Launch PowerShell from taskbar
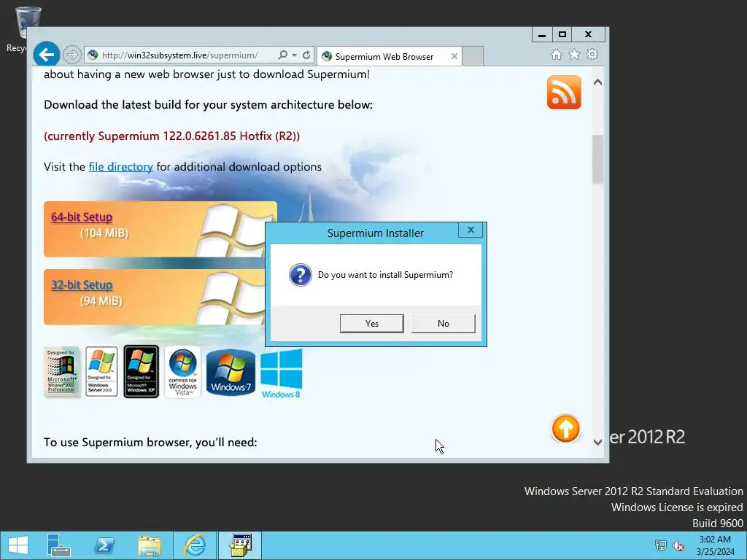Screen dimensions: 747x560 [104, 545]
